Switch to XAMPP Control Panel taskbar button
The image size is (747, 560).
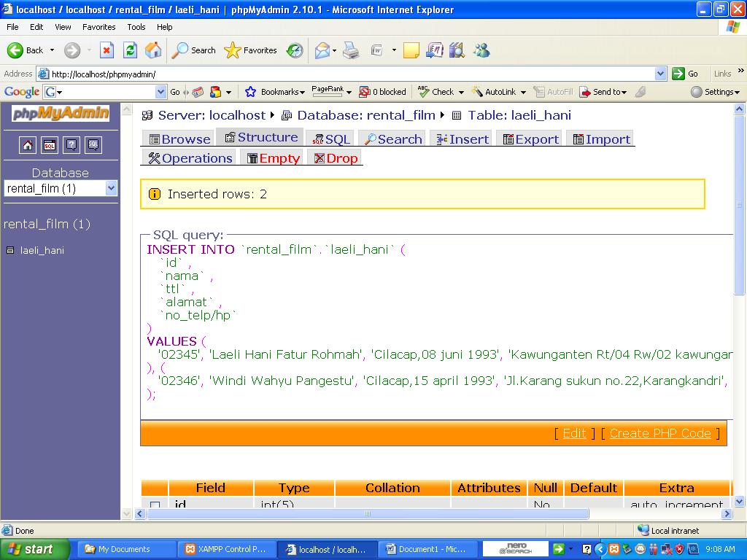coord(226,549)
